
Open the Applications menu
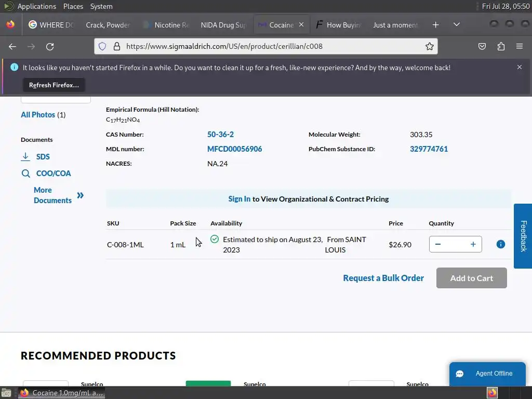click(x=37, y=6)
